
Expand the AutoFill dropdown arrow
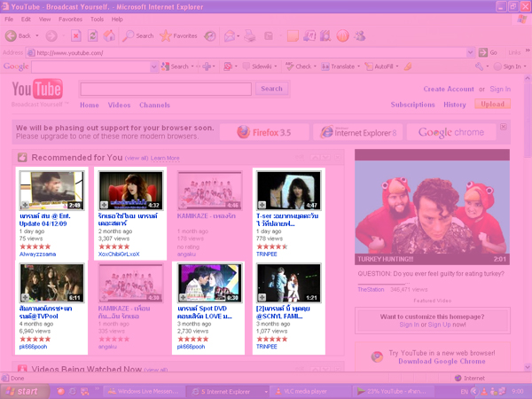pos(397,66)
